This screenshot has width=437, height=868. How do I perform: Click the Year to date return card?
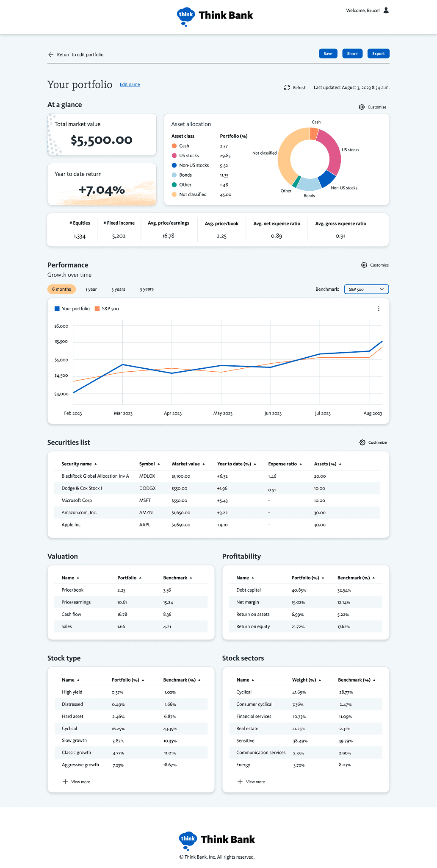coord(102,184)
